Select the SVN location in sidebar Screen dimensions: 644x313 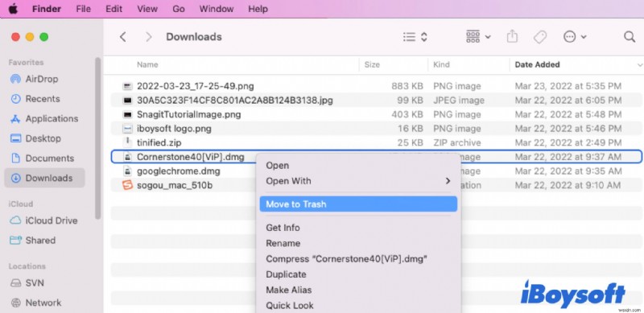click(x=44, y=283)
